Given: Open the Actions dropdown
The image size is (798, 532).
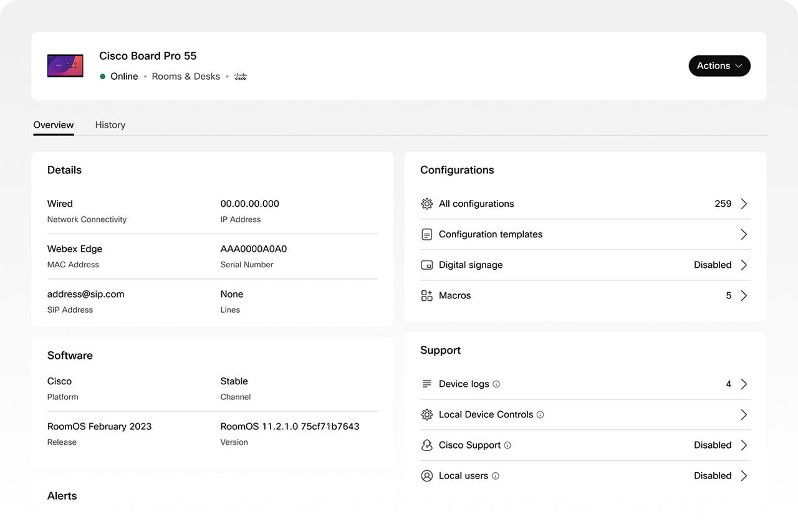Looking at the screenshot, I should [719, 65].
